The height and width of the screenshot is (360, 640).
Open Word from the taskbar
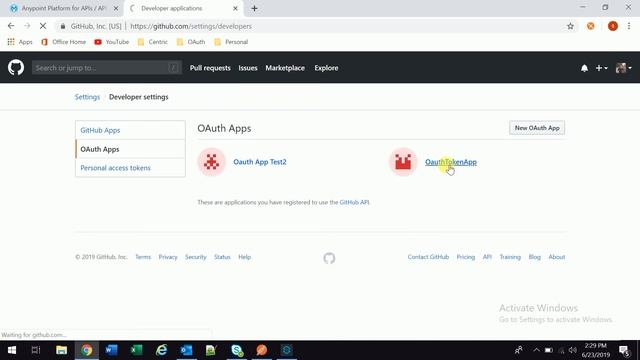[111, 350]
